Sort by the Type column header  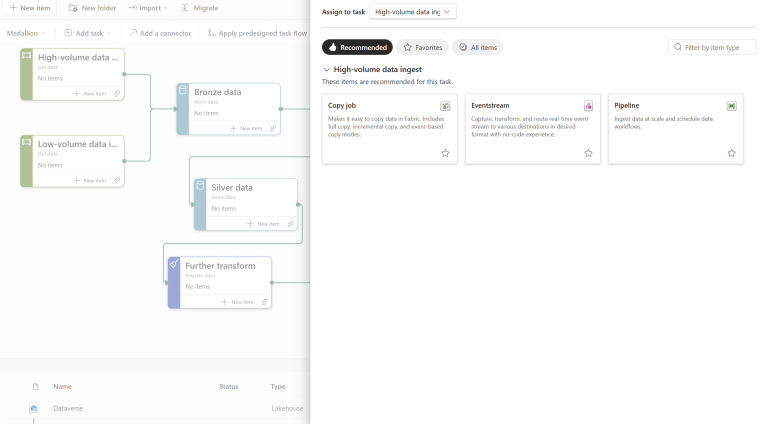pyautogui.click(x=278, y=387)
